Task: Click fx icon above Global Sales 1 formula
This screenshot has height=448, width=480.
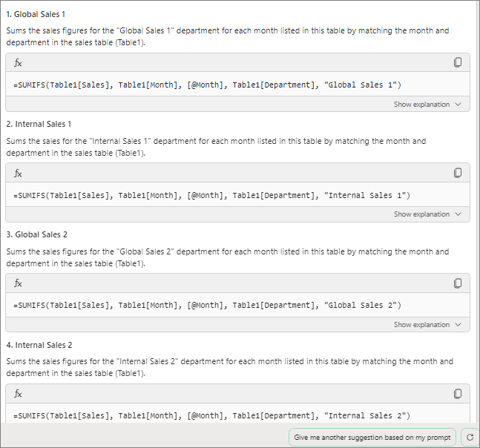Action: (18, 63)
